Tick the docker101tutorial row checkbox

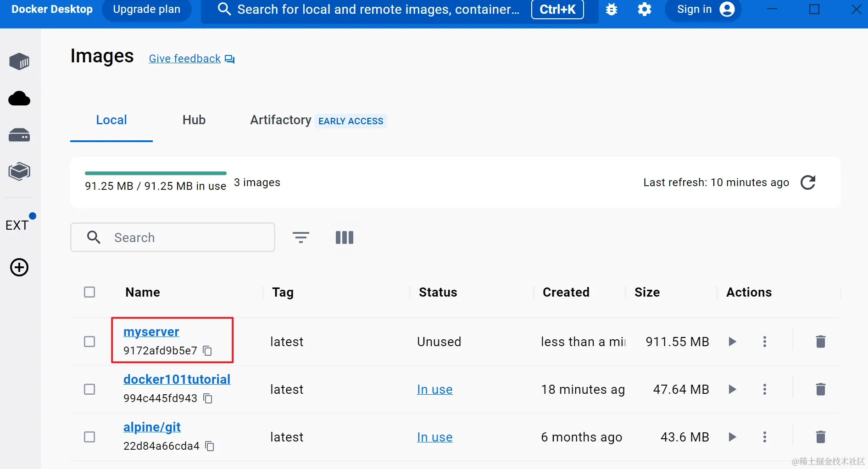click(x=89, y=389)
